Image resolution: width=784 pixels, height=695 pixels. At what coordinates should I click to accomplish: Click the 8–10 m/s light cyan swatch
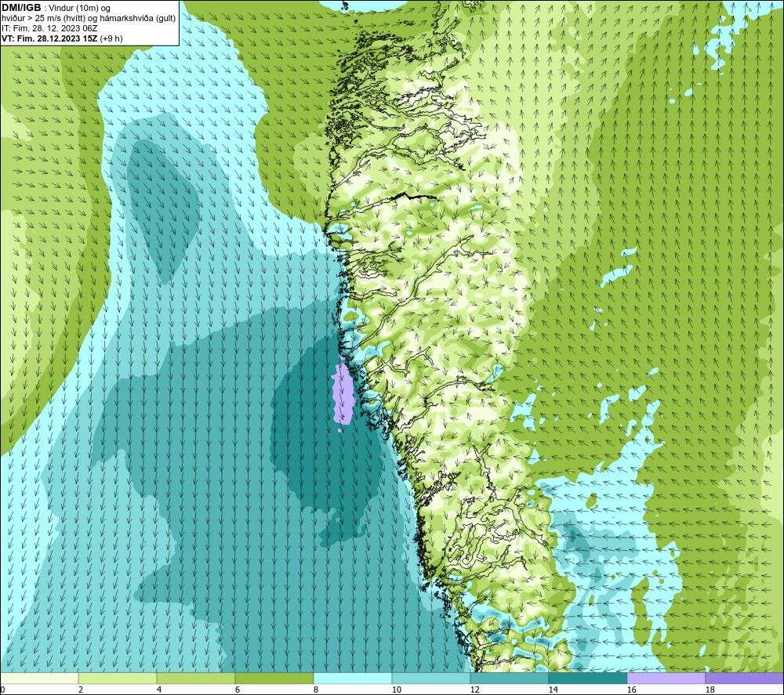(353, 678)
